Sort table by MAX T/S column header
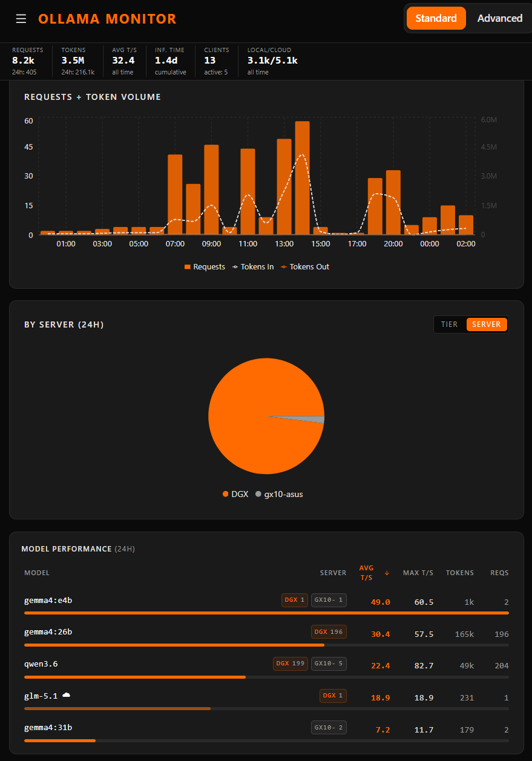This screenshot has width=532, height=761. tap(418, 573)
